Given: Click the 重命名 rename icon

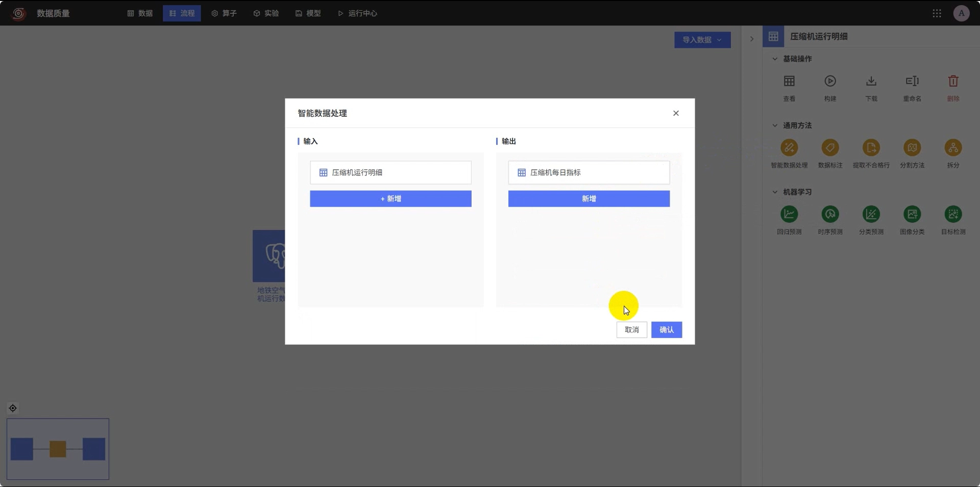Looking at the screenshot, I should tap(912, 81).
